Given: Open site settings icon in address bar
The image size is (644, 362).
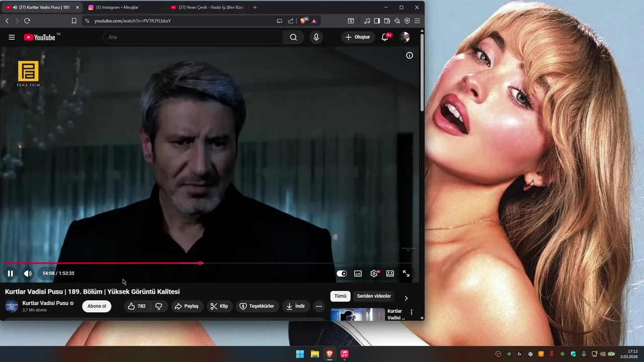Looking at the screenshot, I should click(87, 21).
